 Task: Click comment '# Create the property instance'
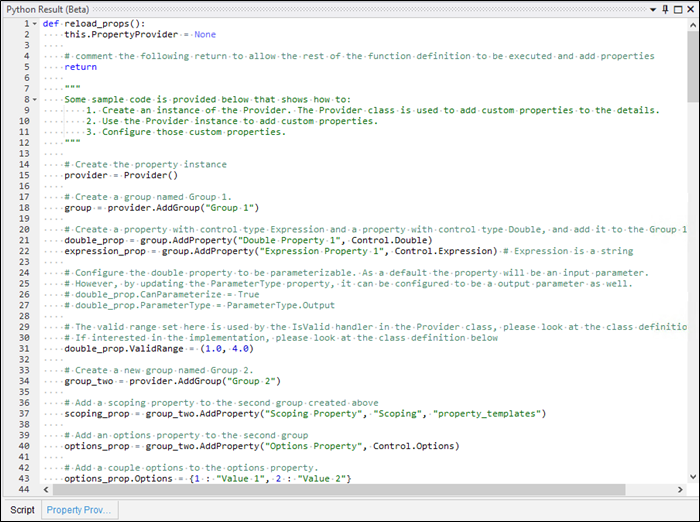click(x=146, y=164)
